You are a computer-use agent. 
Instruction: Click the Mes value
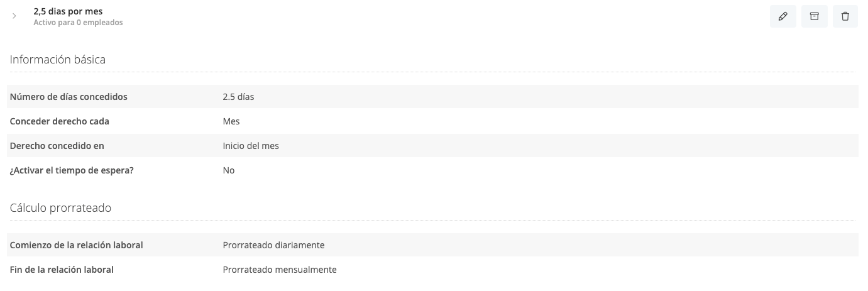(x=231, y=121)
